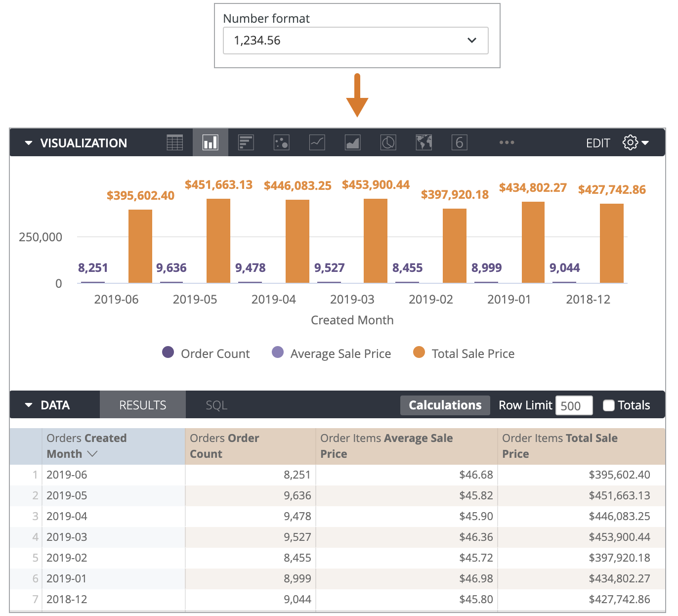Screen dimensions: 678x616
Task: Toggle the Order Count series in the legend
Action: tap(206, 353)
